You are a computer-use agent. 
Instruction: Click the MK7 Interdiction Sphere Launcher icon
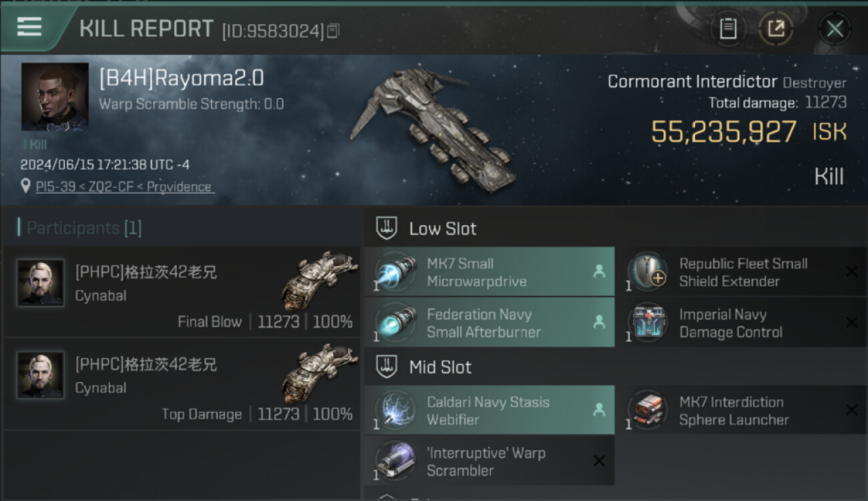point(648,410)
